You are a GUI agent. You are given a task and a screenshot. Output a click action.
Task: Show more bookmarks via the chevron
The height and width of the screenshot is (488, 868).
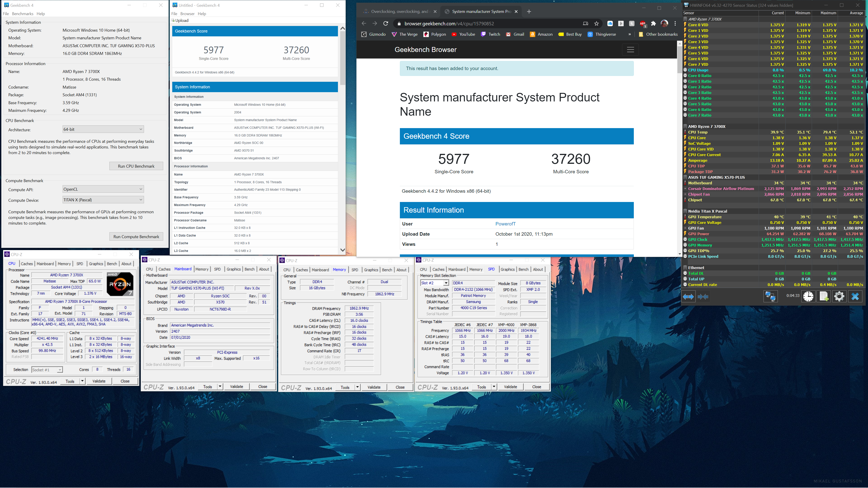point(630,34)
